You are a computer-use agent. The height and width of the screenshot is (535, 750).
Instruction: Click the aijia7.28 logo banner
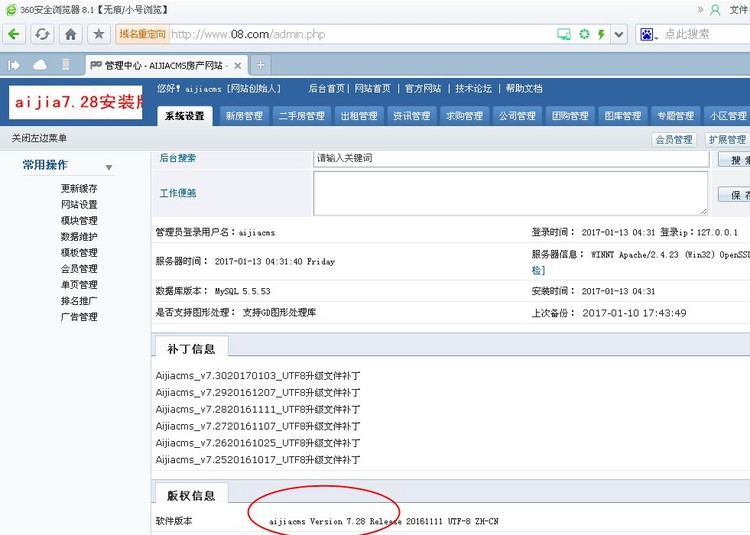76,102
